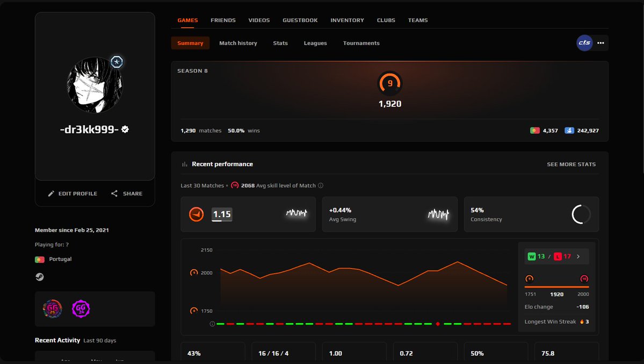Open Match history sub-tab
Image resolution: width=644 pixels, height=364 pixels.
tap(238, 43)
